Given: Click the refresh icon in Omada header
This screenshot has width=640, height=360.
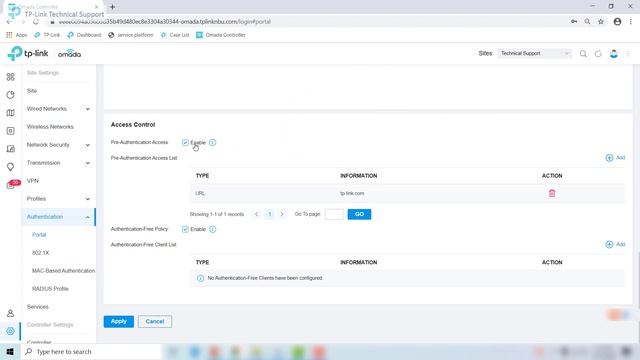Looking at the screenshot, I should click(x=598, y=54).
